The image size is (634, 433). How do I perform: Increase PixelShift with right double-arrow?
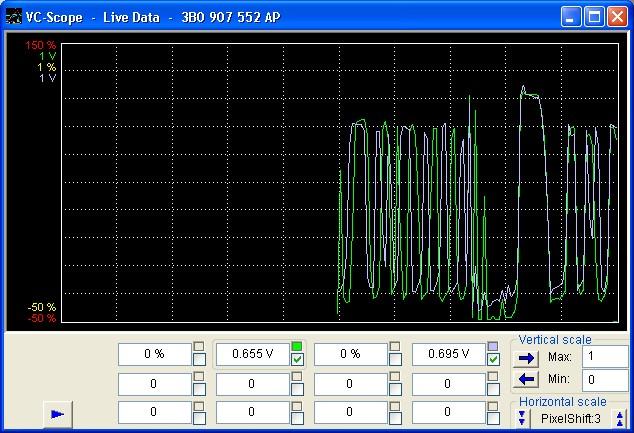coord(620,417)
